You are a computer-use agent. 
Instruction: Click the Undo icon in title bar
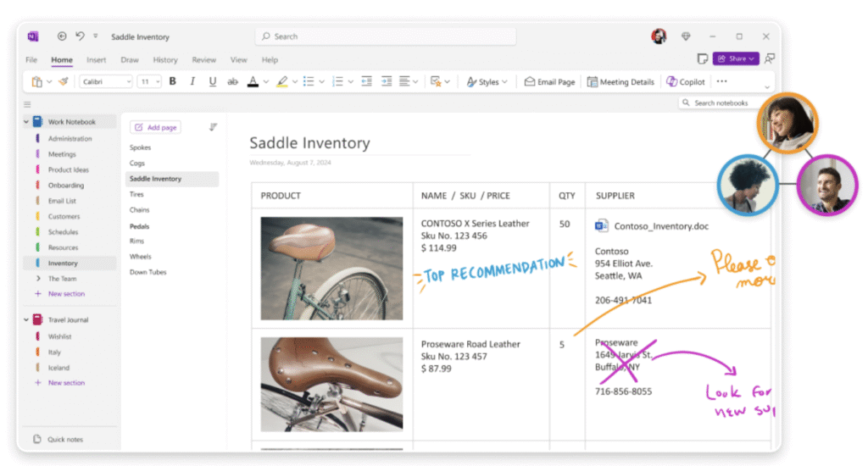pyautogui.click(x=80, y=36)
